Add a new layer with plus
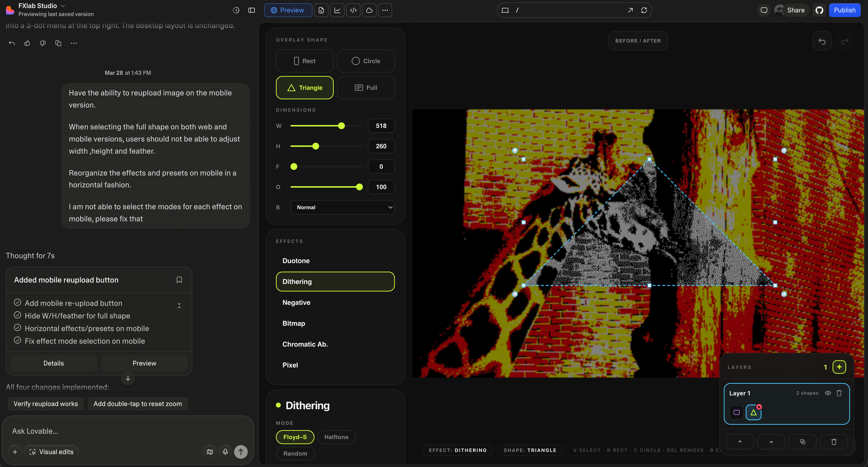The height and width of the screenshot is (467, 868). tap(839, 367)
